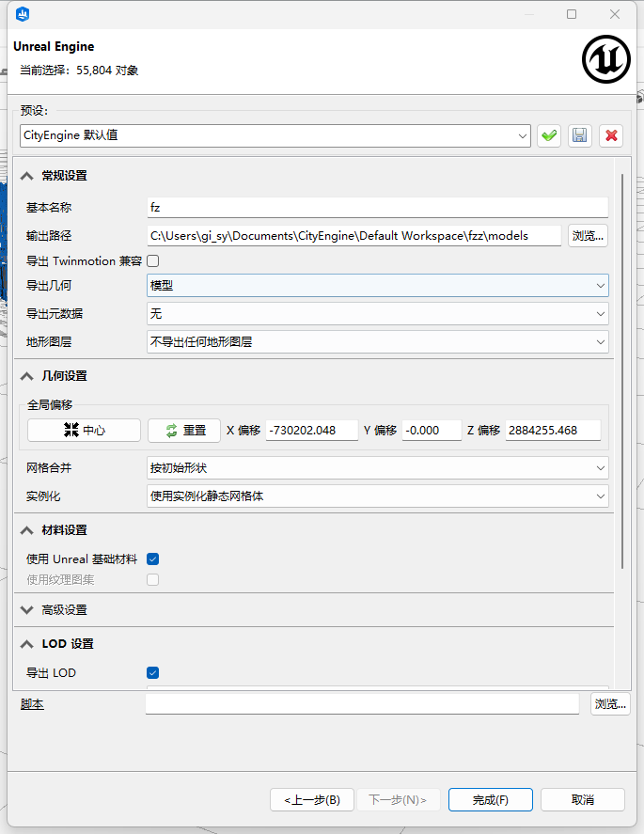644x834 pixels.
Task: Collapse the LOD 设置 section
Action: pyautogui.click(x=27, y=645)
